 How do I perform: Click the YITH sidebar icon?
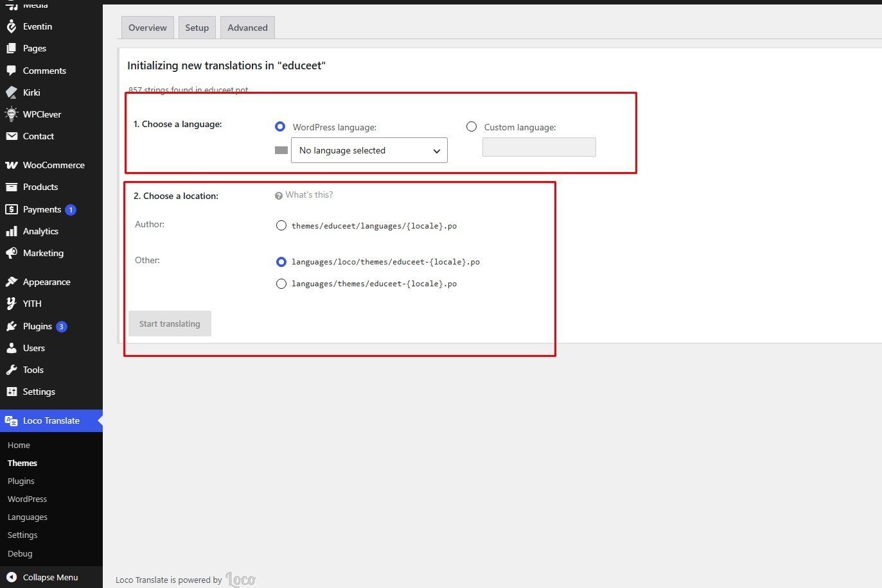[x=11, y=304]
